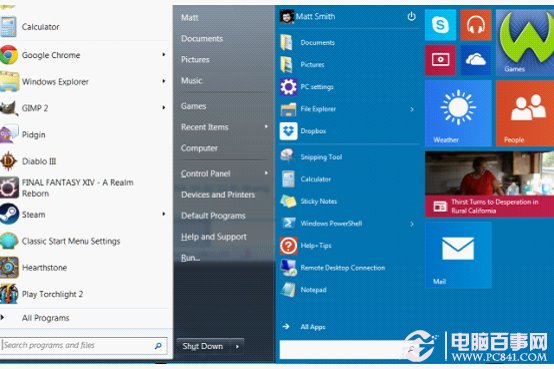Launch GIMP 2 icon
Image resolution: width=554 pixels, height=369 pixels.
click(9, 108)
